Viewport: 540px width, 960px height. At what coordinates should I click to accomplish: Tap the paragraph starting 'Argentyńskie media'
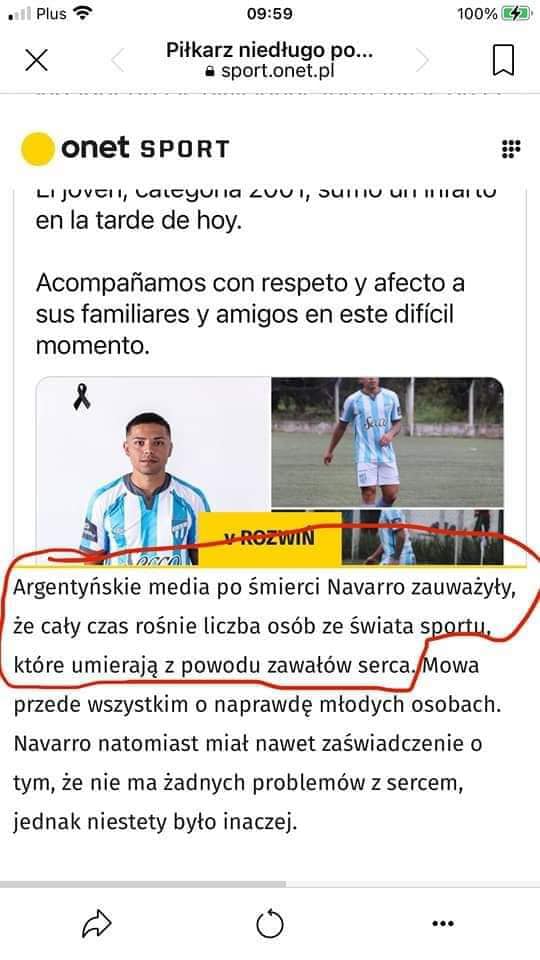pyautogui.click(x=264, y=704)
